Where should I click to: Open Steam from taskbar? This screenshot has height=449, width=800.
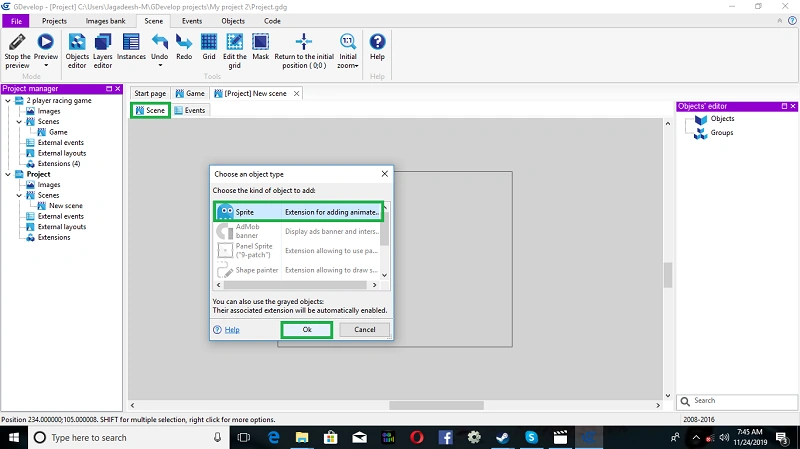pos(503,437)
